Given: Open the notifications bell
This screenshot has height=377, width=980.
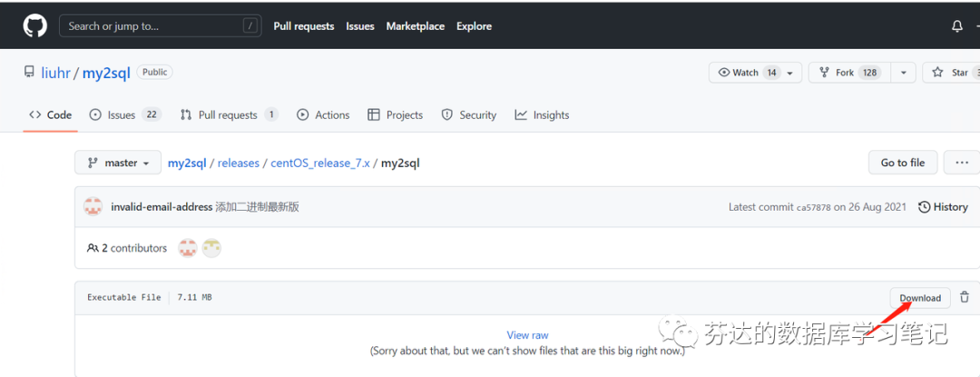Looking at the screenshot, I should click(x=957, y=26).
